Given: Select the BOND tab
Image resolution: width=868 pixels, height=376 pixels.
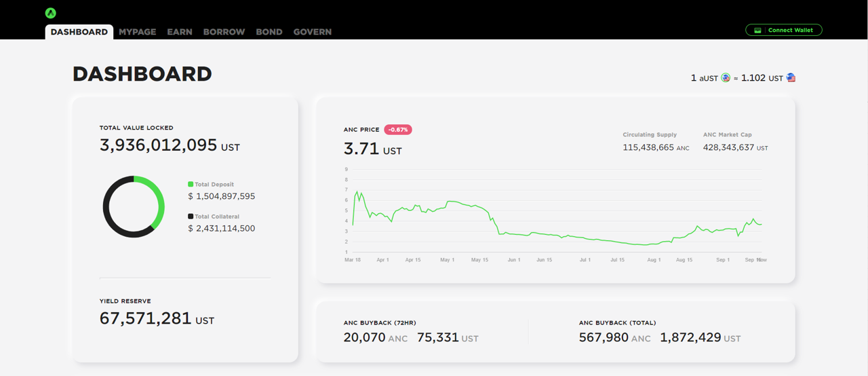Looking at the screenshot, I should [x=269, y=32].
